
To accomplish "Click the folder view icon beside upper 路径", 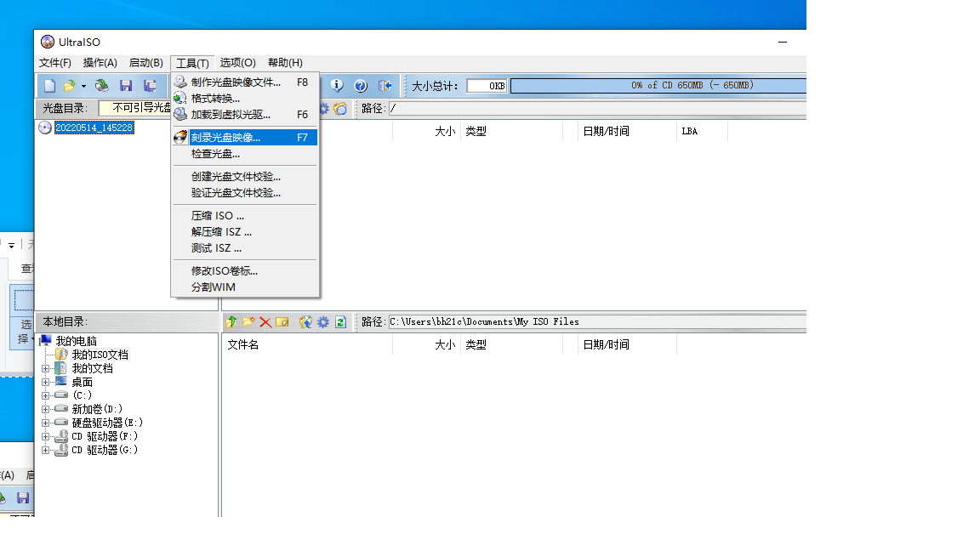I will 340,109.
